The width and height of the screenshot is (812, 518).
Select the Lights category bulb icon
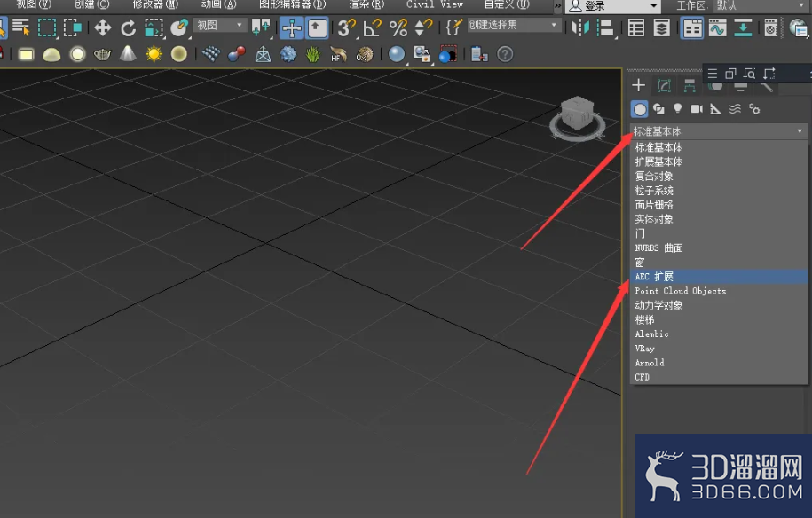[677, 109]
